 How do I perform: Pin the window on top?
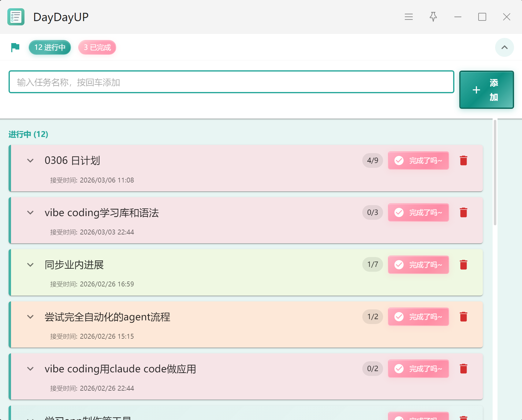coord(433,17)
